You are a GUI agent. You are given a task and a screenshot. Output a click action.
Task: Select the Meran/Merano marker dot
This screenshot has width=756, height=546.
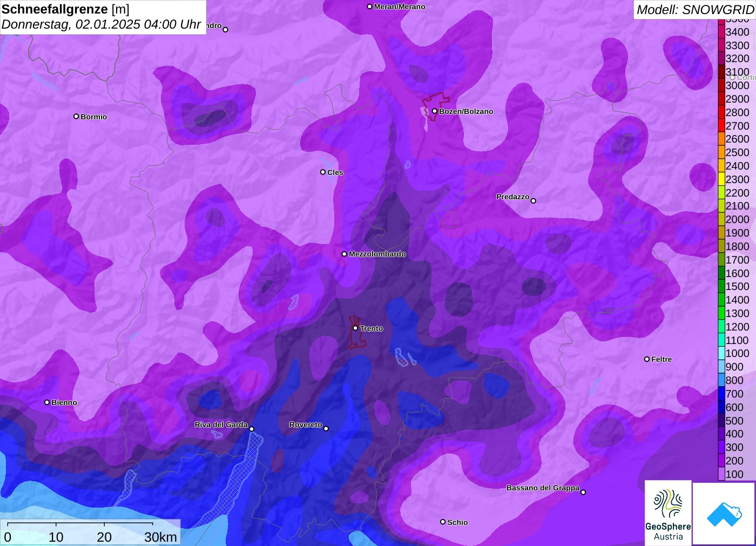coord(369,6)
